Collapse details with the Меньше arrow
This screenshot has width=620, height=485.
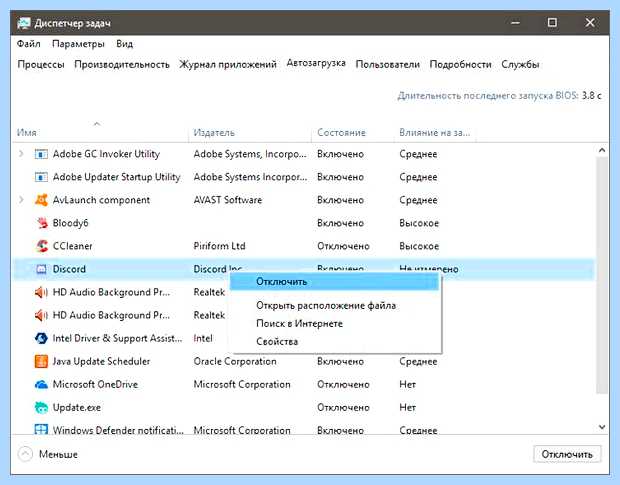(25, 454)
